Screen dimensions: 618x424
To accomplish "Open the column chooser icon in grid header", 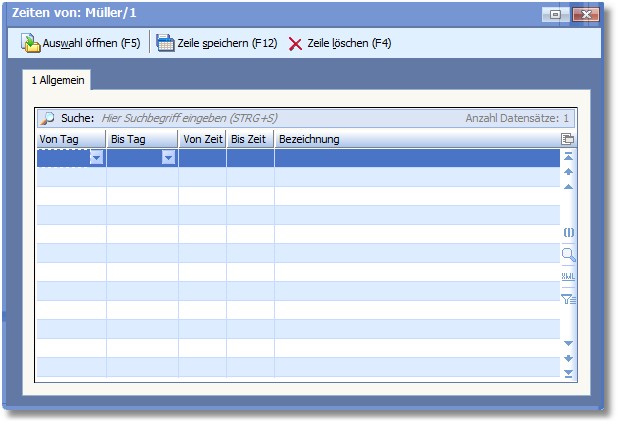I will coord(568,139).
